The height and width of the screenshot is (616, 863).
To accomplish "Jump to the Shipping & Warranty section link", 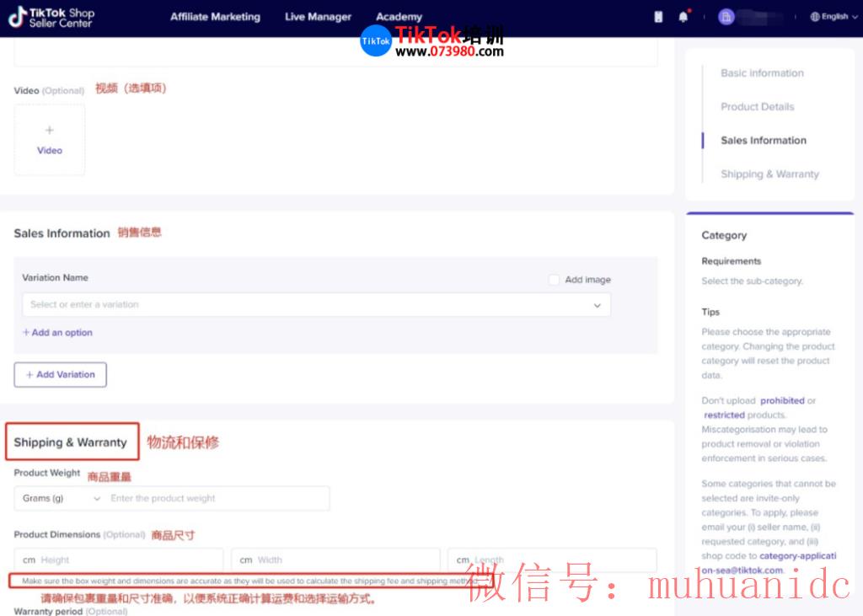I will coord(769,174).
